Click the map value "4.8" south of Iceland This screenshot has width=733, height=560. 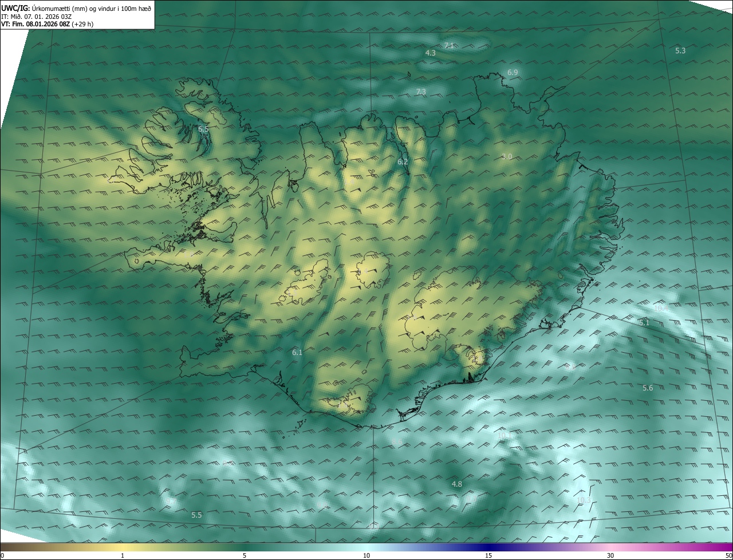tap(457, 484)
